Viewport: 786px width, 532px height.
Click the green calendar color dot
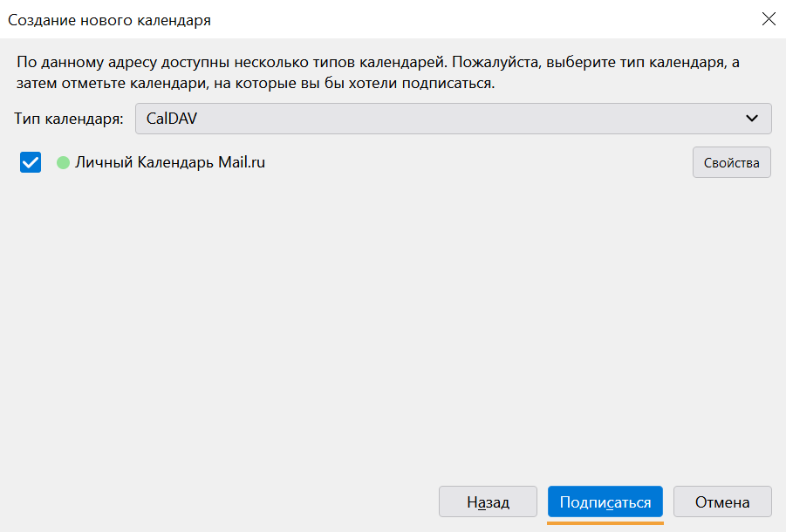(x=63, y=162)
